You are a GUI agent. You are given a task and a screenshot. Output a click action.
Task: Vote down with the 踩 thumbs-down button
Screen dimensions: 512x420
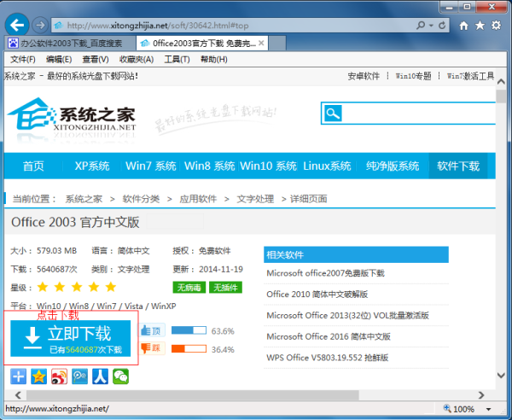152,348
